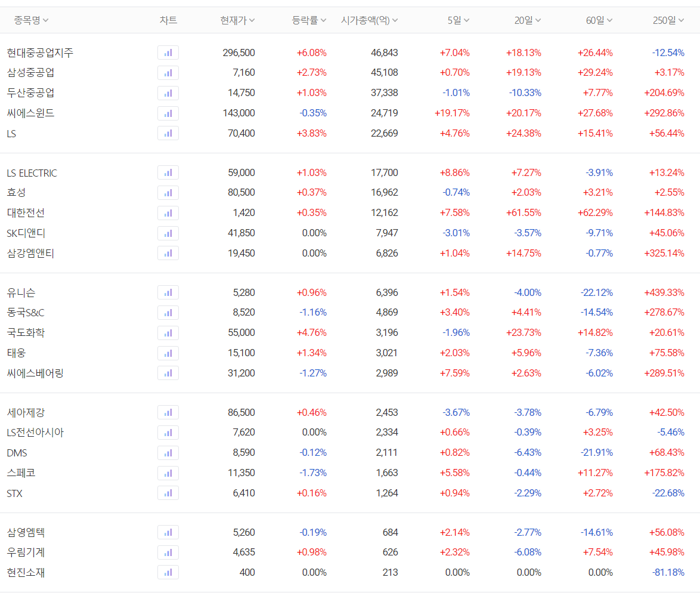Open 국도화학 stock name link
This screenshot has height=602, width=700.
(x=26, y=333)
